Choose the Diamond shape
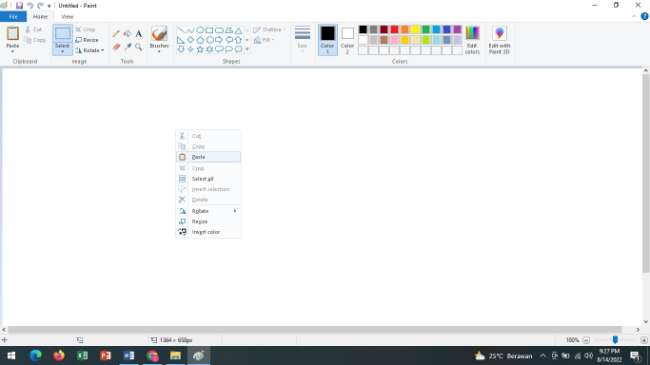The image size is (650, 365). click(x=190, y=40)
